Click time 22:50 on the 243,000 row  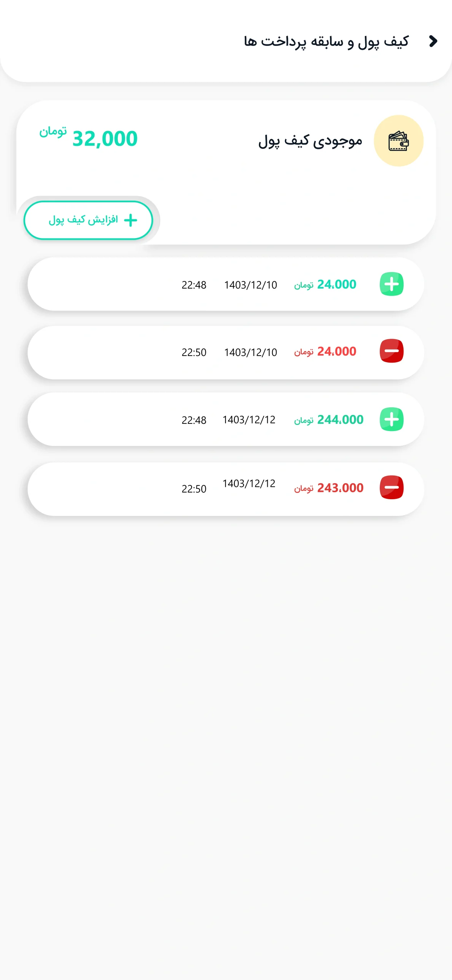pyautogui.click(x=194, y=489)
